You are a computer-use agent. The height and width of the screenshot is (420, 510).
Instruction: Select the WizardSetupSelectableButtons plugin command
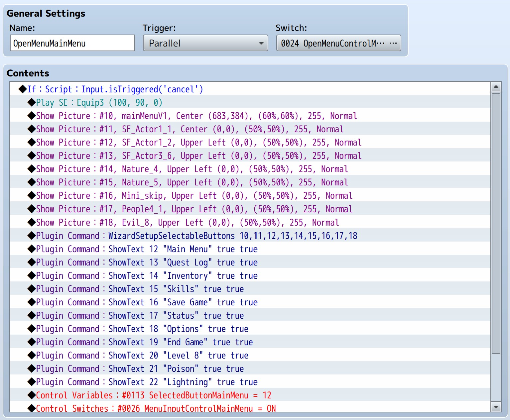tap(196, 236)
